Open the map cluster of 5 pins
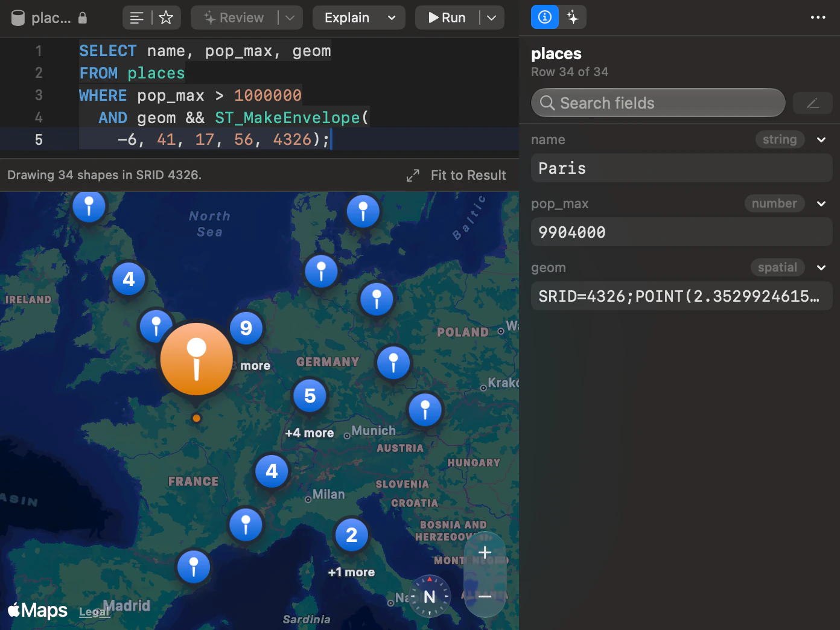Screen dimensions: 840x630 (310, 396)
